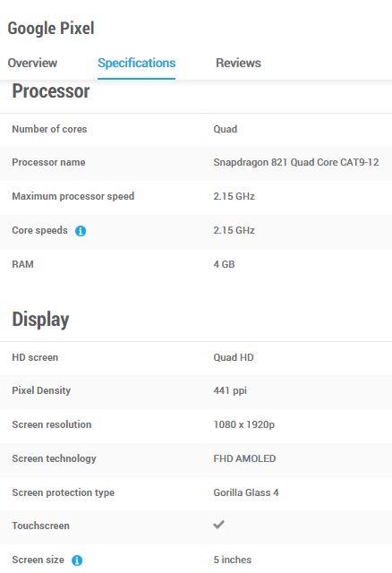Click the Pixel Density 441 ppi value
The height and width of the screenshot is (573, 392).
tap(230, 390)
